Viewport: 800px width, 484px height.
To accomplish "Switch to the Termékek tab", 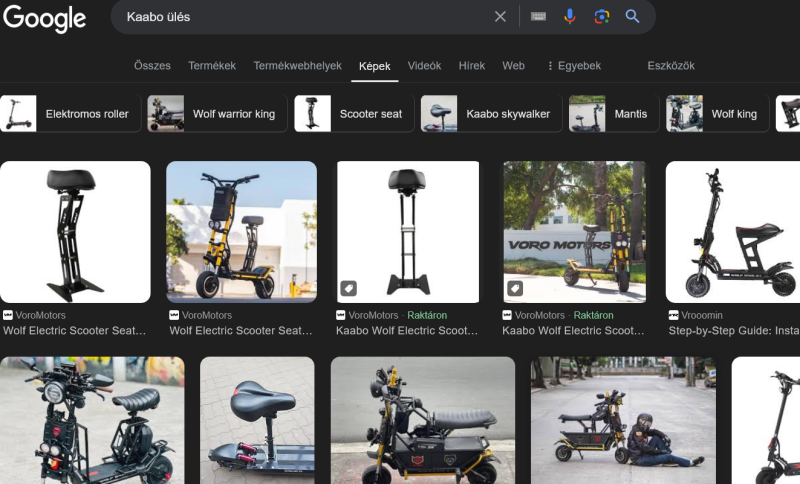I will point(212,66).
